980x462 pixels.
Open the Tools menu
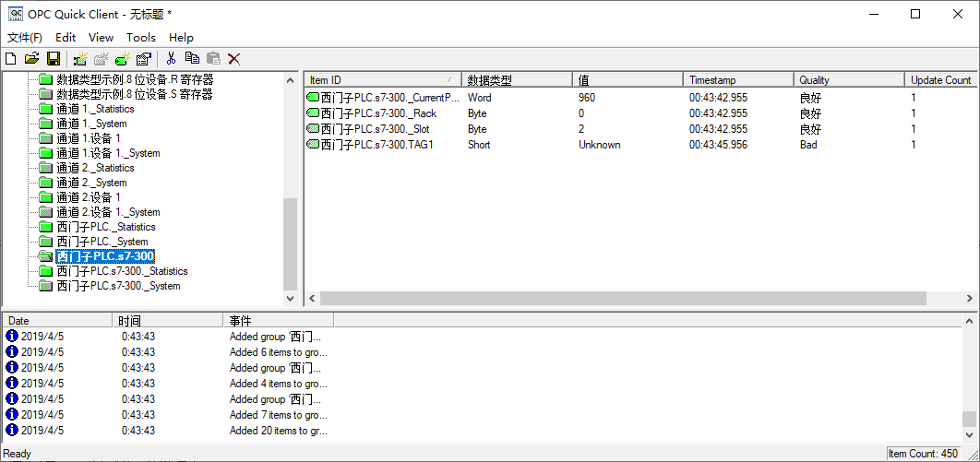click(x=141, y=38)
